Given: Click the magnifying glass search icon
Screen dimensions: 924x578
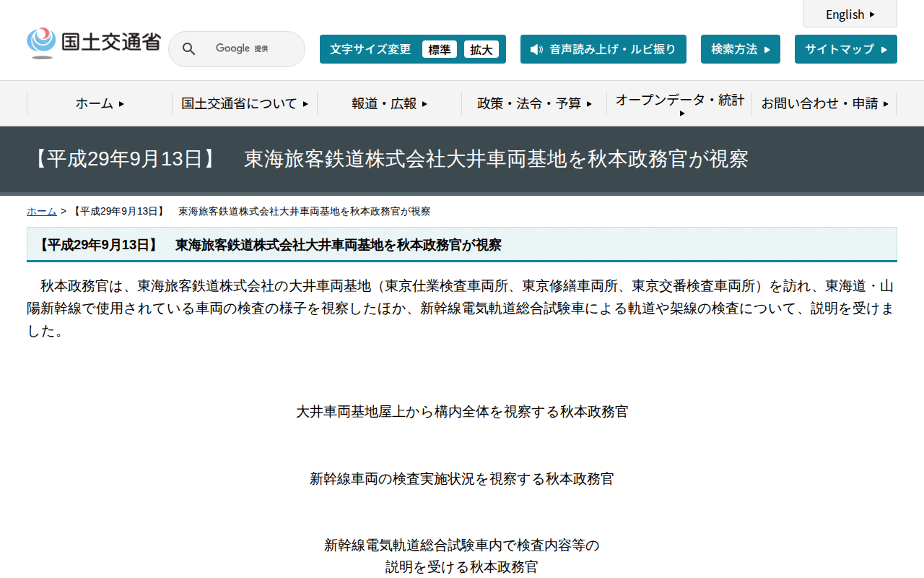Looking at the screenshot, I should tap(188, 48).
